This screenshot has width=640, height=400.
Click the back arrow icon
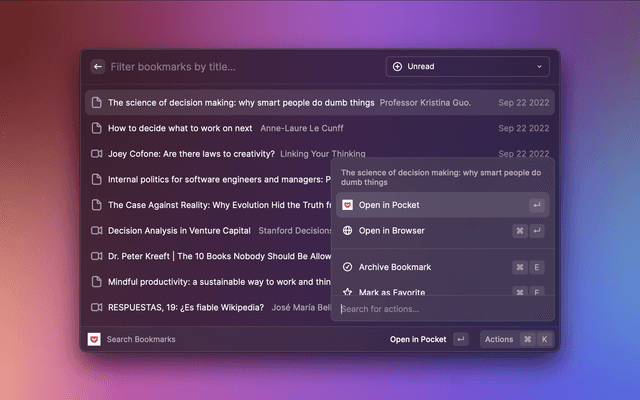point(97,67)
